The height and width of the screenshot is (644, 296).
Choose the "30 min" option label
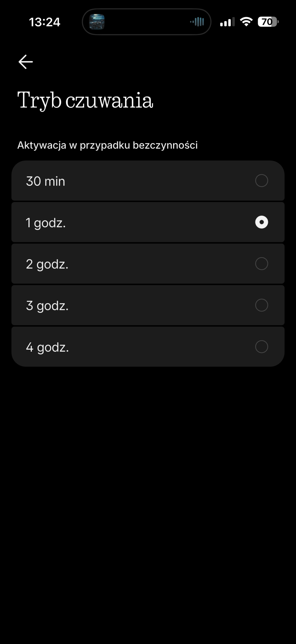pos(45,181)
